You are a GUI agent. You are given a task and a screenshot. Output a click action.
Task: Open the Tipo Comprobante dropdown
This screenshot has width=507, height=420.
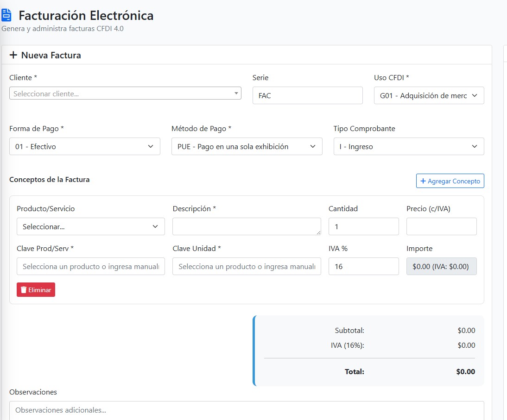point(409,146)
